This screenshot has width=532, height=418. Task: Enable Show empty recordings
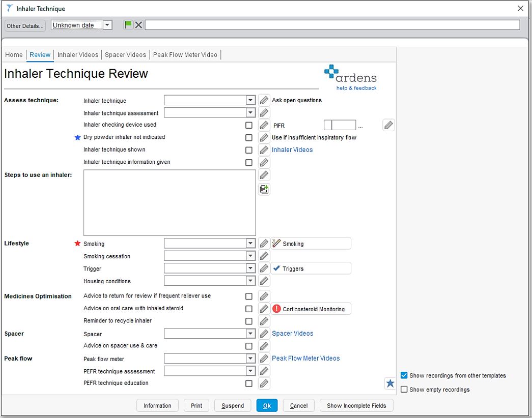coord(405,389)
